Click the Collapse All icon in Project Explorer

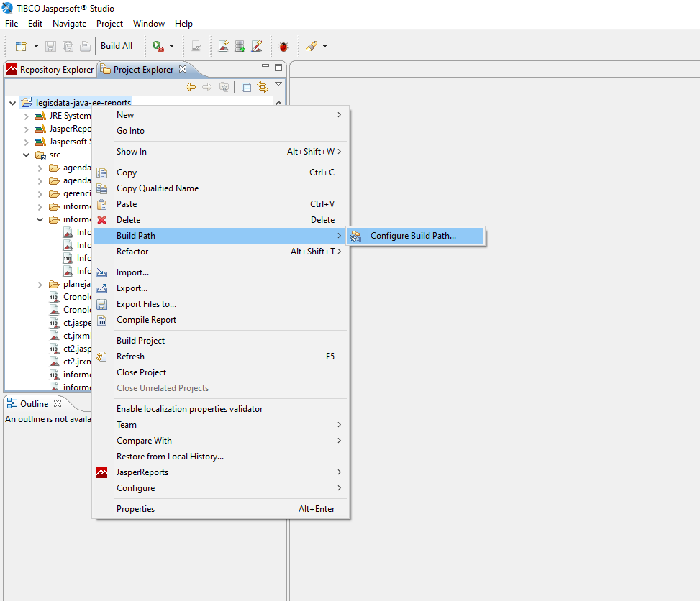pos(246,87)
